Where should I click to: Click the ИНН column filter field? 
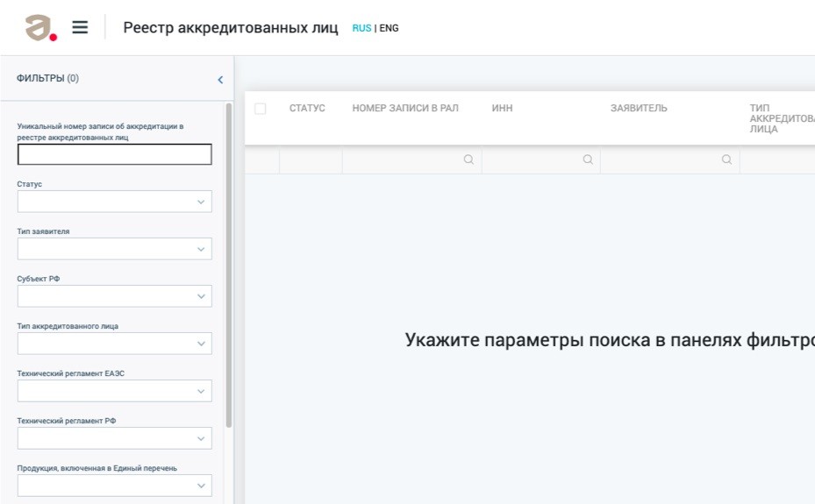(541, 160)
